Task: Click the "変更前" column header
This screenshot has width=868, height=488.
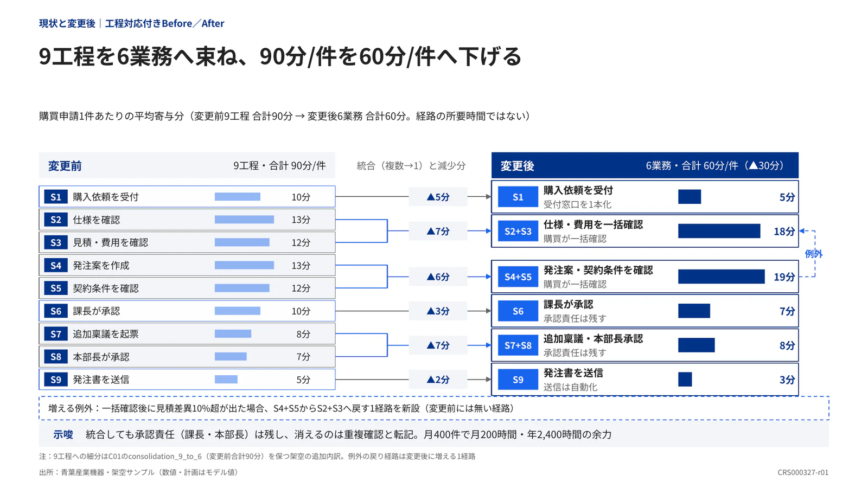Action: pyautogui.click(x=65, y=166)
